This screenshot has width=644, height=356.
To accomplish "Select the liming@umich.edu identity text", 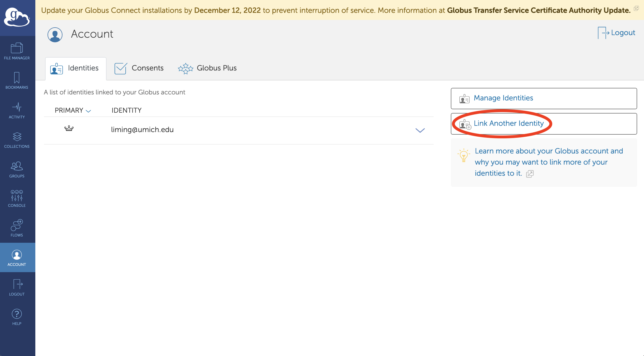I will coord(142,130).
